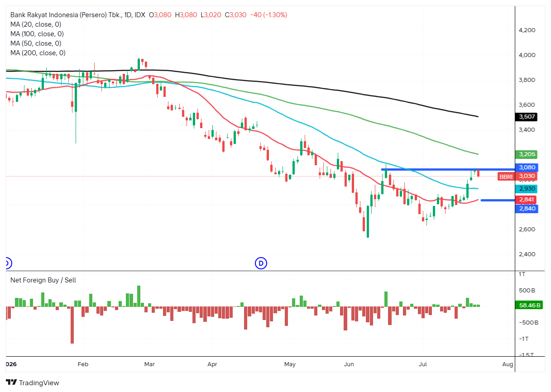Select the MA (50, close, 0) indicator label
551x392 pixels.
(36, 43)
